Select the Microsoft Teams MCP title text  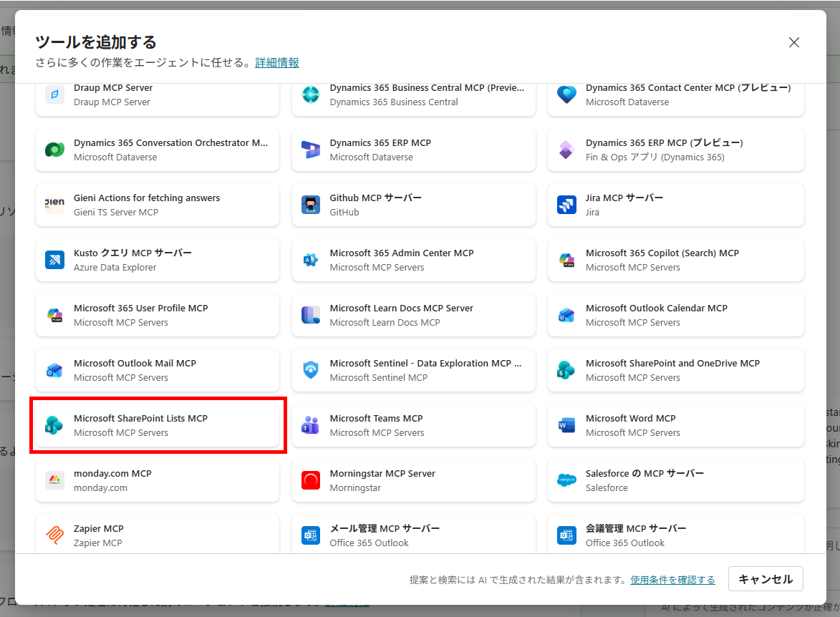click(x=376, y=418)
